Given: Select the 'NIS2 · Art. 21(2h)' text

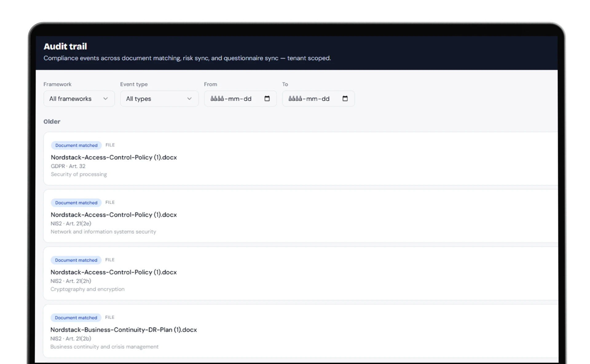Looking at the screenshot, I should [x=71, y=281].
